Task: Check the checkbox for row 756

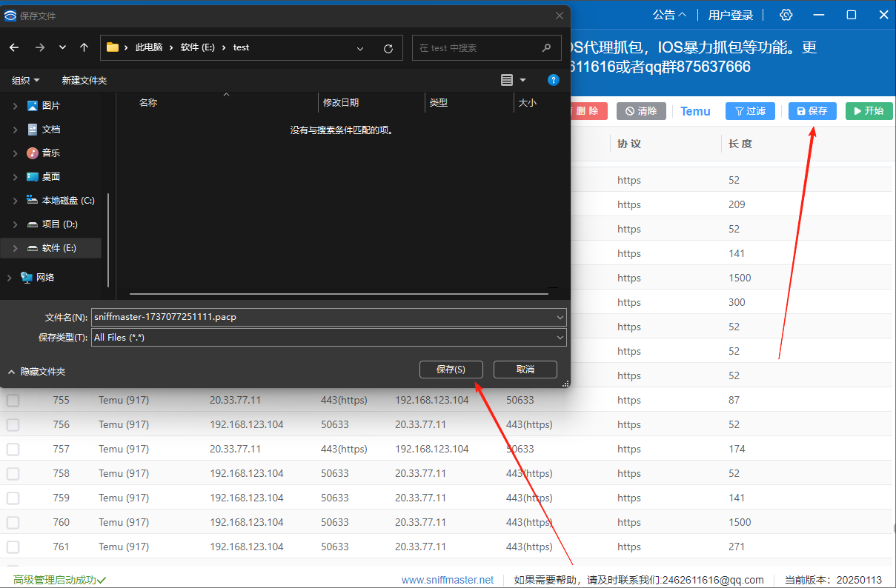Action: tap(13, 425)
